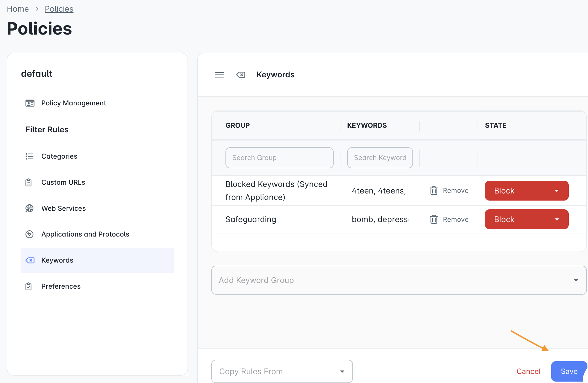This screenshot has height=383, width=588.
Task: Click the Keywords header backspace icon
Action: (x=241, y=75)
